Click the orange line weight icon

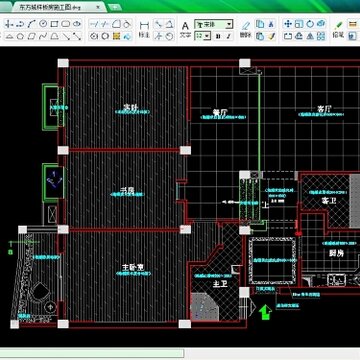pyautogui.click(x=353, y=24)
